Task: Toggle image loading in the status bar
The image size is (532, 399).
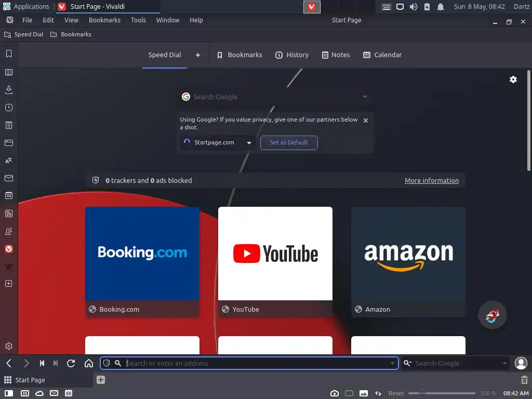Action: click(x=363, y=393)
